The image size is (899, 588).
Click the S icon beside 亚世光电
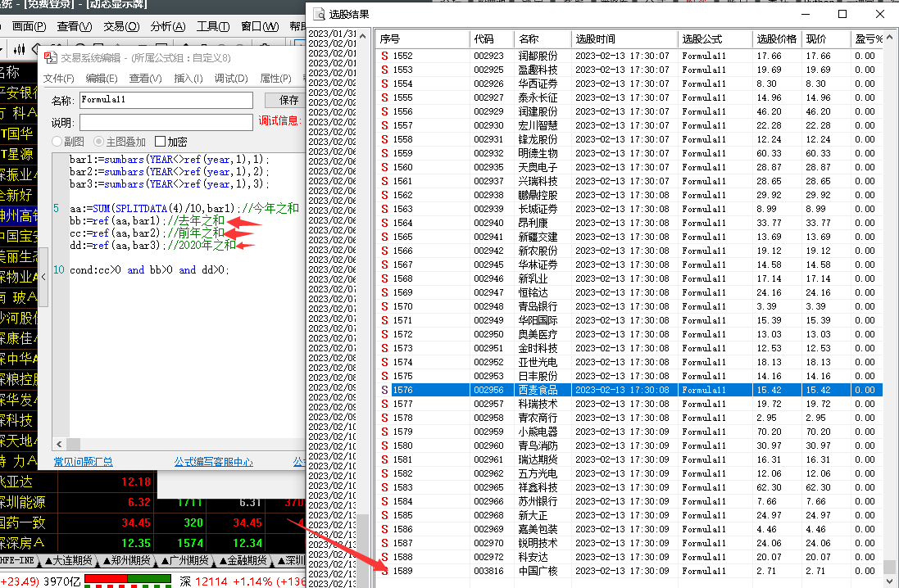pyautogui.click(x=384, y=362)
